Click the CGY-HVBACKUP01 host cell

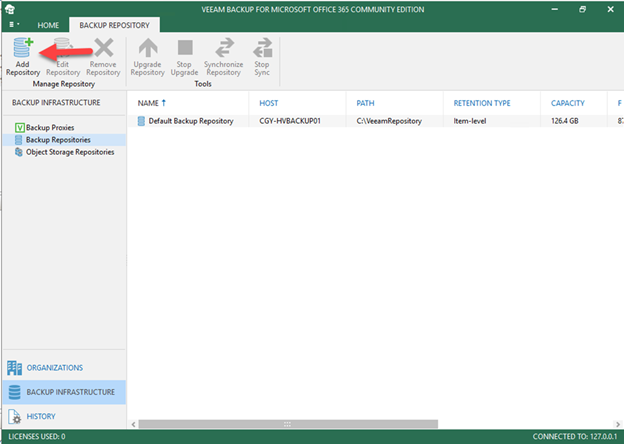click(290, 121)
